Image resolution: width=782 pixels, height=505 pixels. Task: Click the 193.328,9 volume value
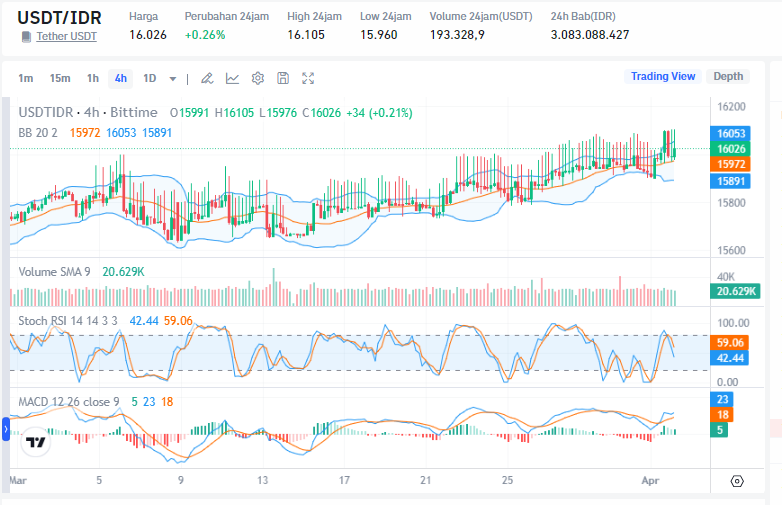click(457, 35)
